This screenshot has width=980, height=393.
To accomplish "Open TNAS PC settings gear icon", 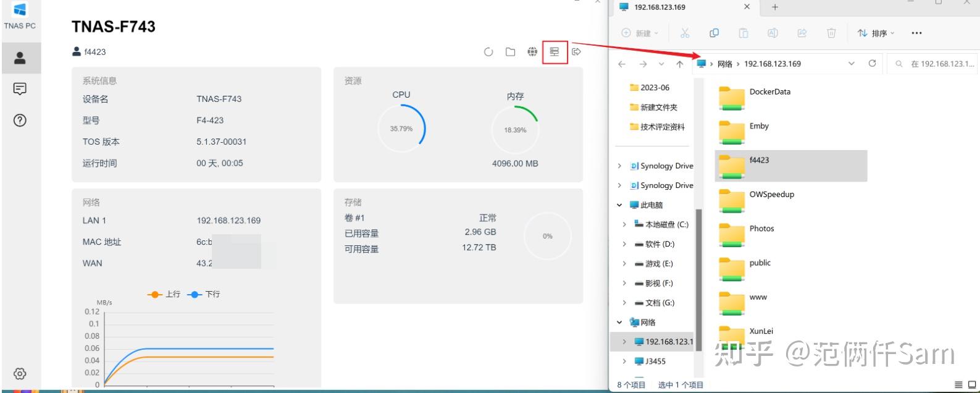I will [x=20, y=374].
